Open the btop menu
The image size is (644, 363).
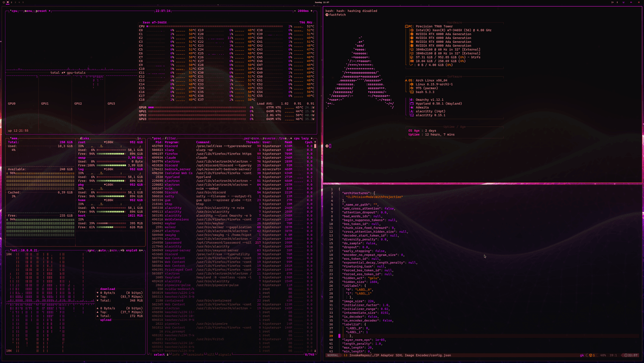[x=27, y=10]
